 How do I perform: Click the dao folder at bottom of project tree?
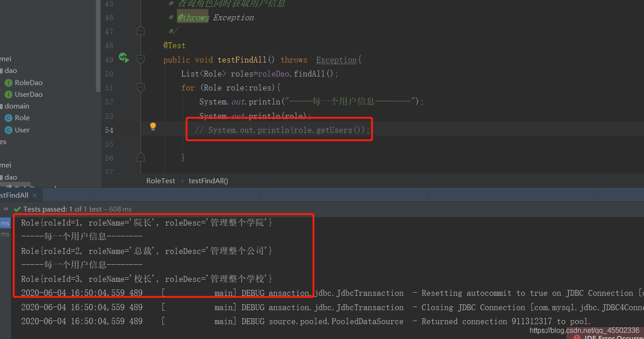pos(11,177)
